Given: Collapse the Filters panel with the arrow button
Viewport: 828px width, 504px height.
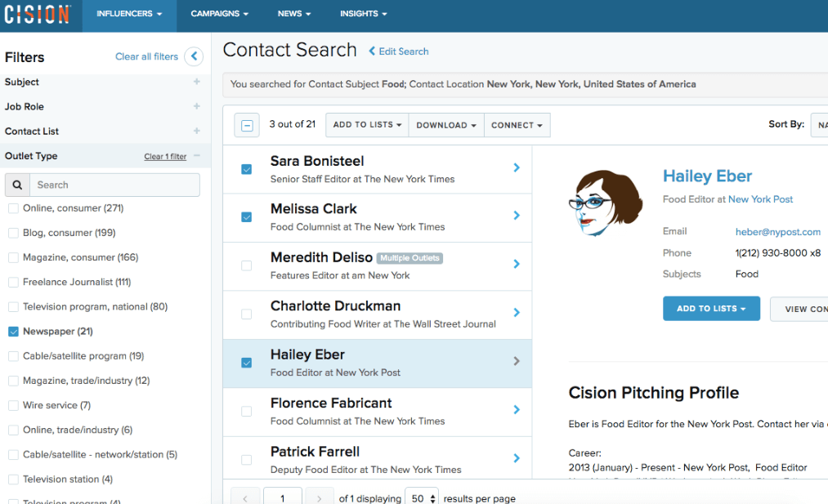Looking at the screenshot, I should tap(194, 56).
